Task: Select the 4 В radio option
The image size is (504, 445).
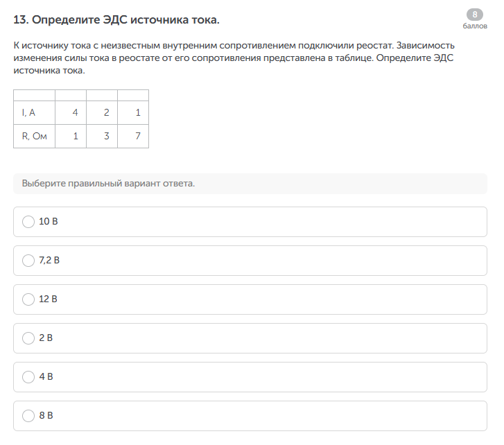Action: tap(28, 377)
